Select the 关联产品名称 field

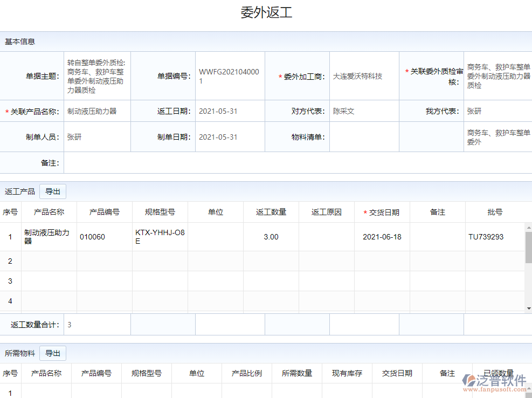click(97, 111)
